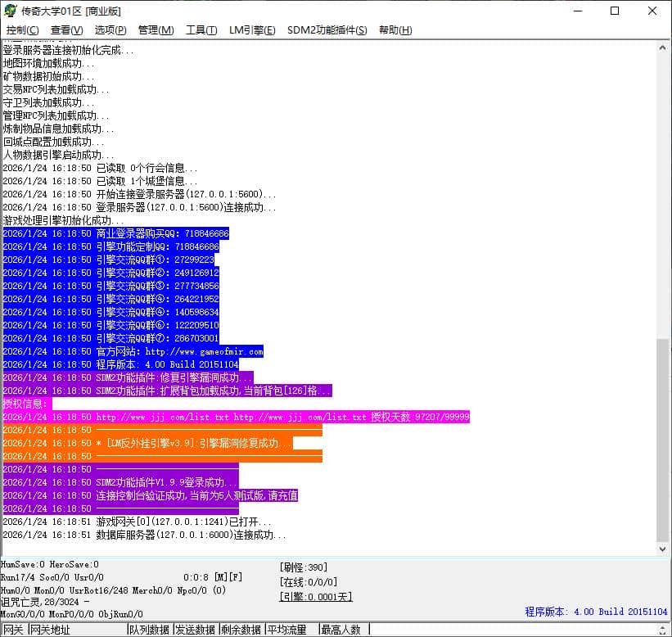Screen dimensions: 672x637
Task: Click the 最高人数 column header
Action: (x=344, y=630)
